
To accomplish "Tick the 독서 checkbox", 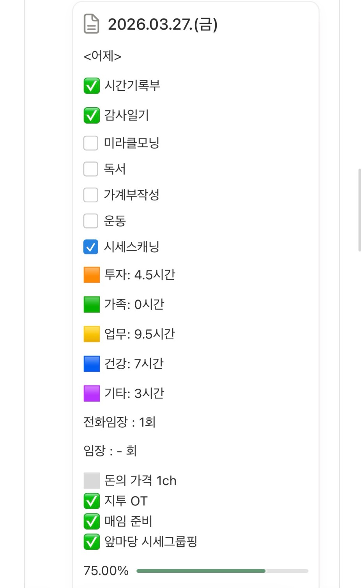I will click(x=91, y=169).
